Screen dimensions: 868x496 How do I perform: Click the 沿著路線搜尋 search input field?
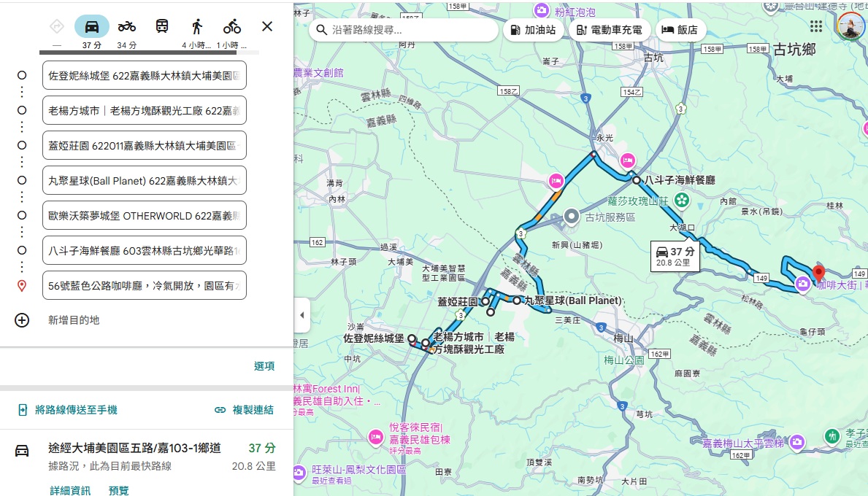(405, 31)
